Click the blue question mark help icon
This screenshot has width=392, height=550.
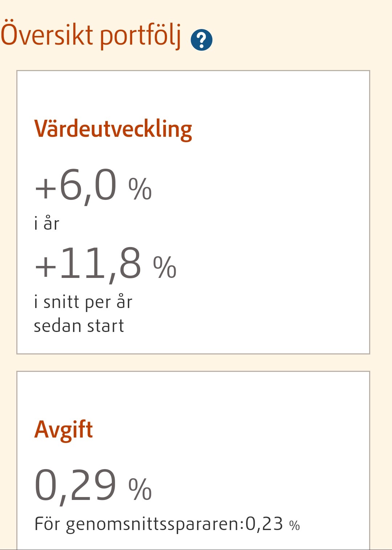tap(201, 40)
